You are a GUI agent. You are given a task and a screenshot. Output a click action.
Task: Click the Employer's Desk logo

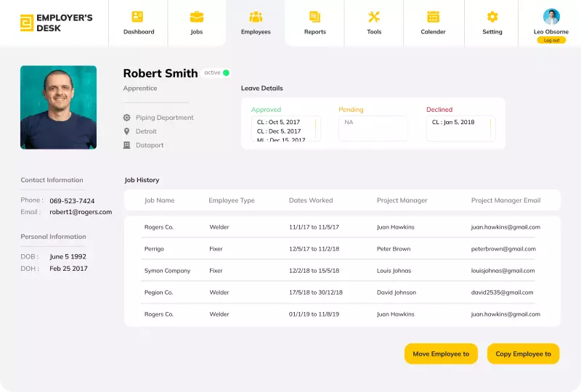27,23
